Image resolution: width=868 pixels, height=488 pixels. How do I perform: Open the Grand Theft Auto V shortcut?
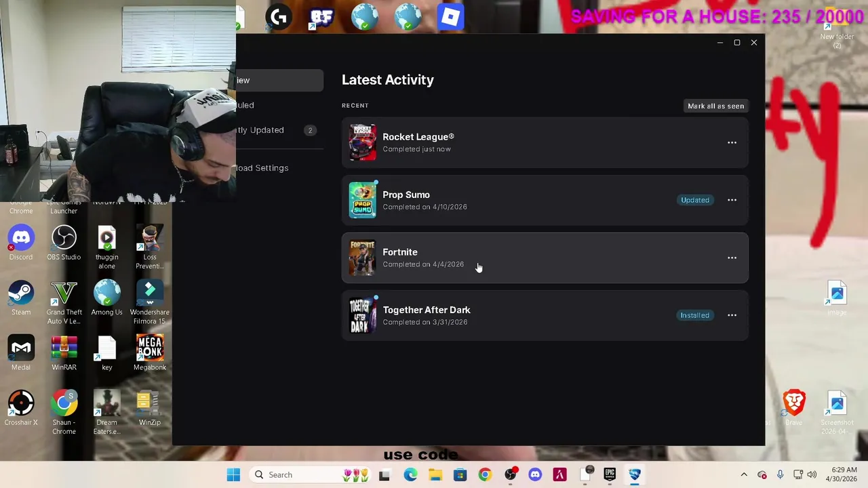click(64, 303)
